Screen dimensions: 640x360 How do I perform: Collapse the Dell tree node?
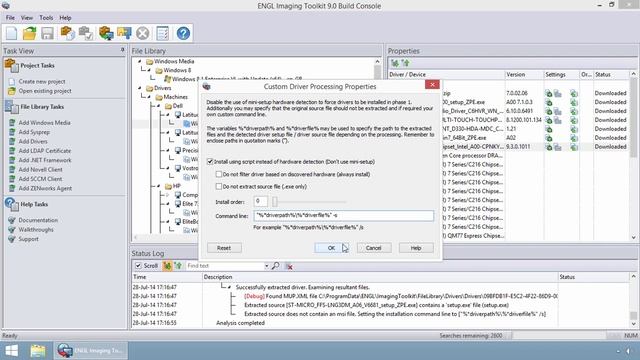click(x=158, y=106)
